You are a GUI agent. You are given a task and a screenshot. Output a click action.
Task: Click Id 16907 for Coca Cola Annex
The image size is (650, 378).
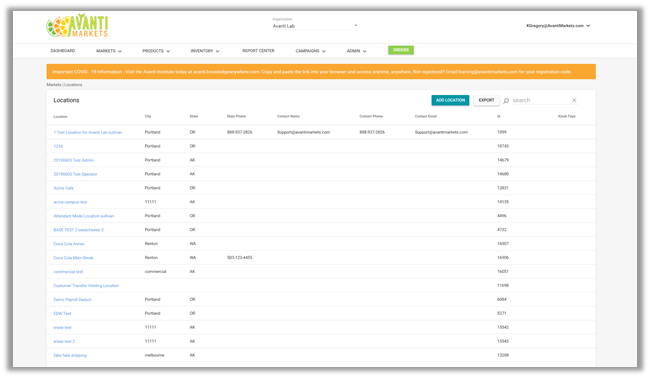click(503, 244)
